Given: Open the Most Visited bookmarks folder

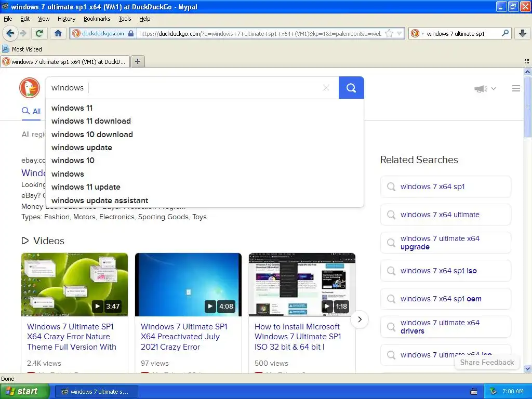Looking at the screenshot, I should (22, 49).
